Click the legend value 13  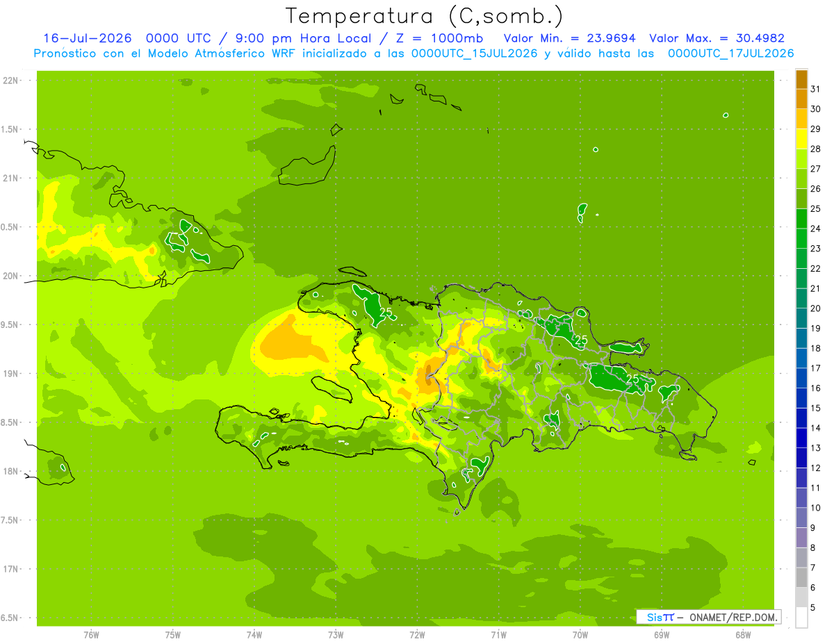click(x=817, y=448)
